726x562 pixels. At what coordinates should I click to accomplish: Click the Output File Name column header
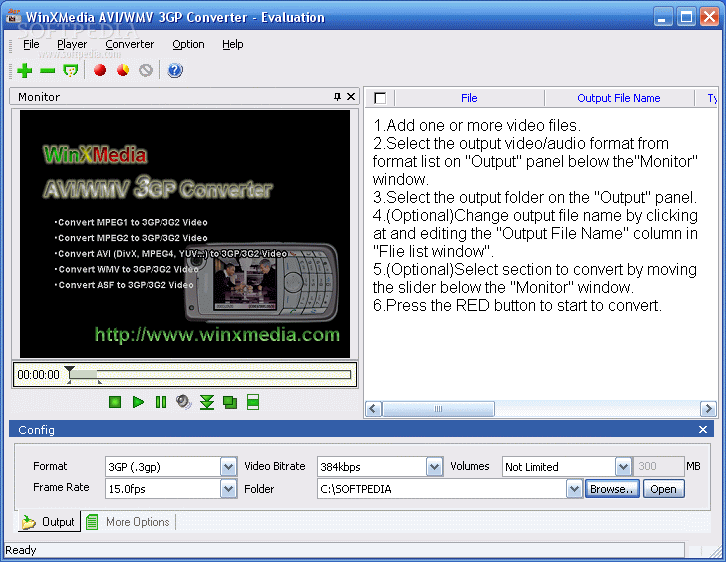pos(619,98)
